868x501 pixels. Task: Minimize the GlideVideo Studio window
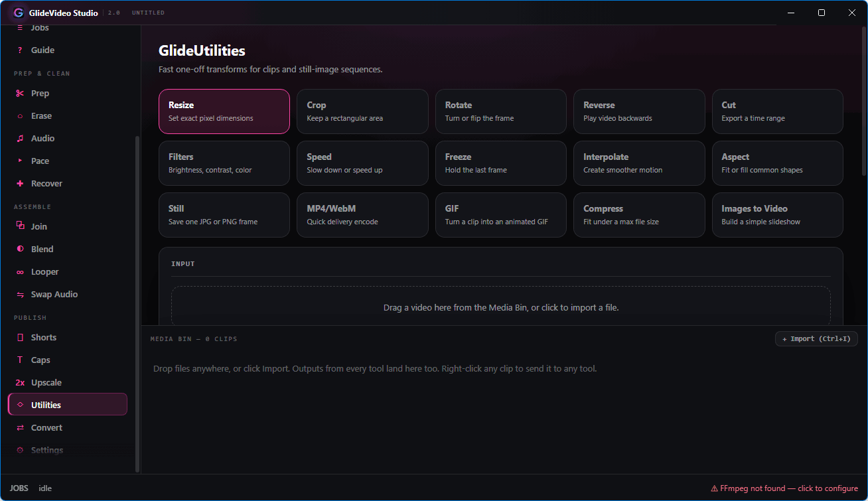point(791,13)
